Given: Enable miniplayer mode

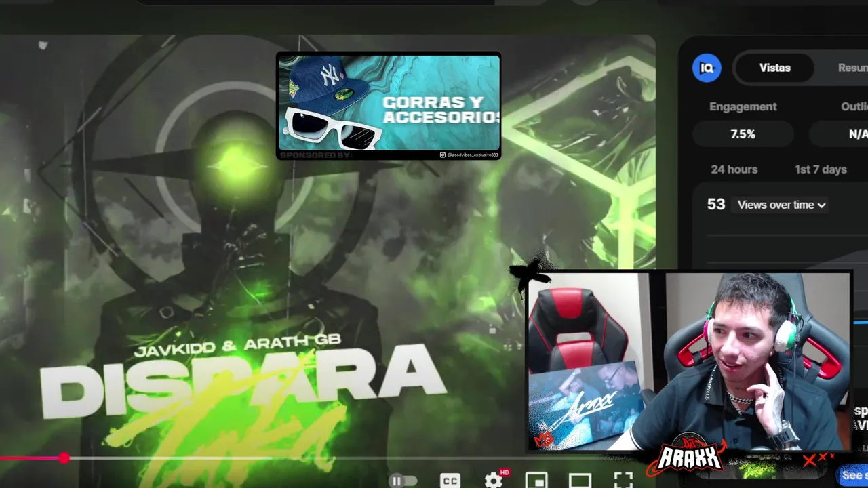Looking at the screenshot, I should 536,481.
